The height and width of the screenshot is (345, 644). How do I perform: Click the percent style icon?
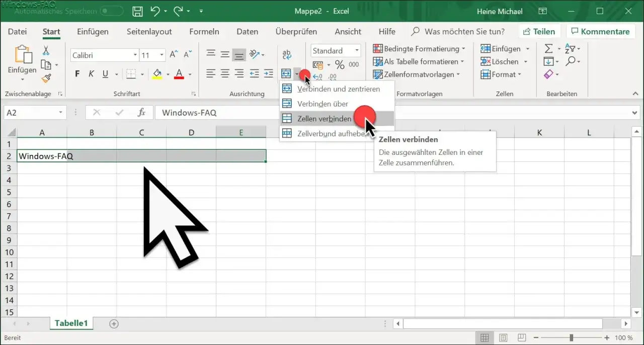[340, 64]
